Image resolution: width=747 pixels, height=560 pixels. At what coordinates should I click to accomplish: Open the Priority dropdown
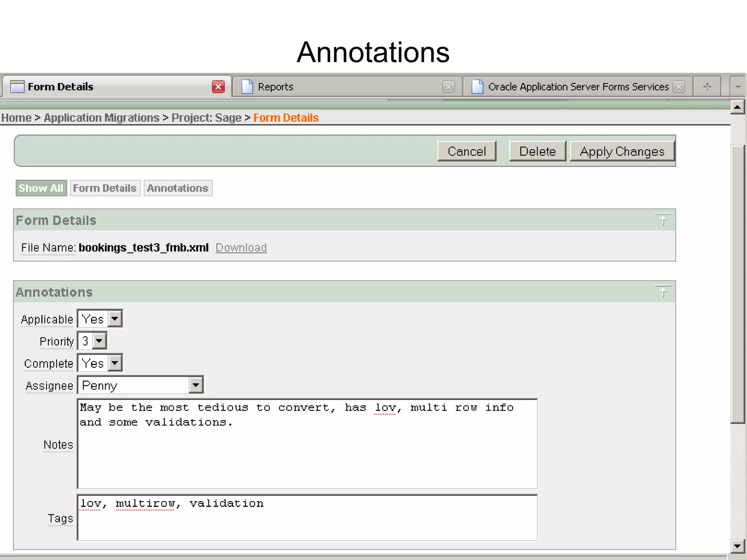pos(92,341)
